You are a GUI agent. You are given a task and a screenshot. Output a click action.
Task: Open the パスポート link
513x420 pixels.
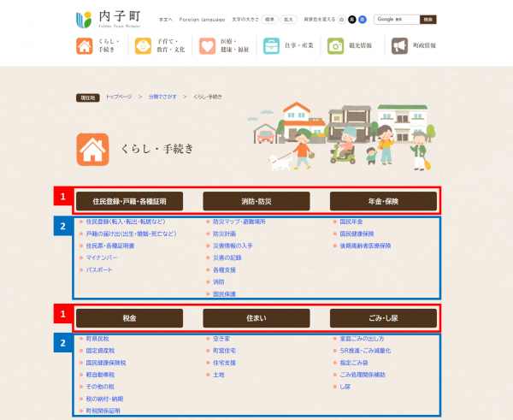pyautogui.click(x=99, y=270)
